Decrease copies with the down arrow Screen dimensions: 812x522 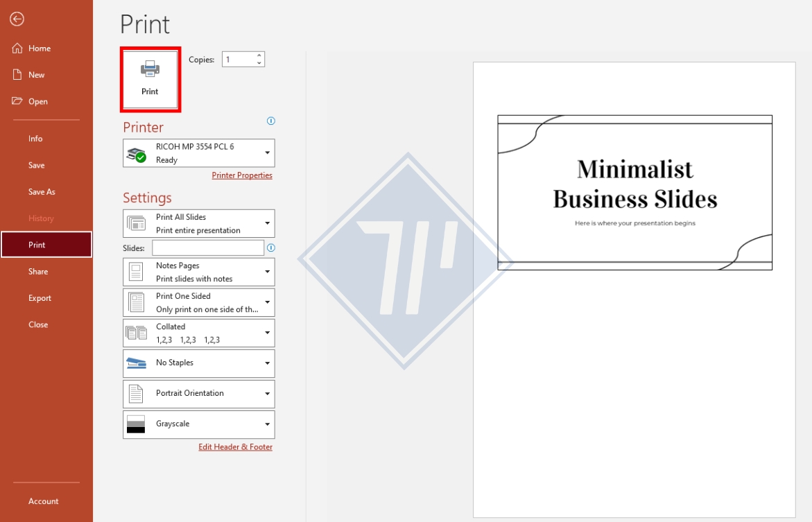pos(259,63)
